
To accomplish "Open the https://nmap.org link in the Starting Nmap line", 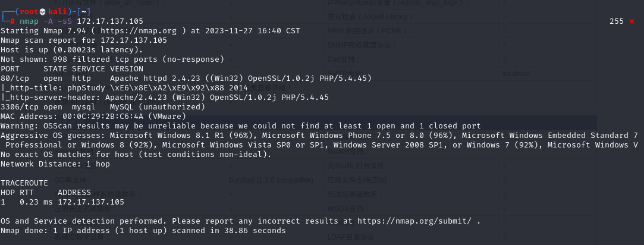I will (x=139, y=31).
